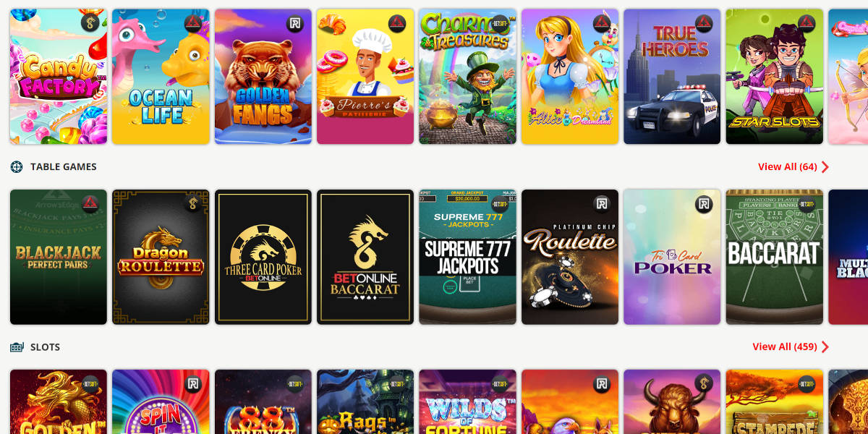Launch Pierre's Patisserie slot game
The height and width of the screenshot is (434, 868).
[x=365, y=77]
